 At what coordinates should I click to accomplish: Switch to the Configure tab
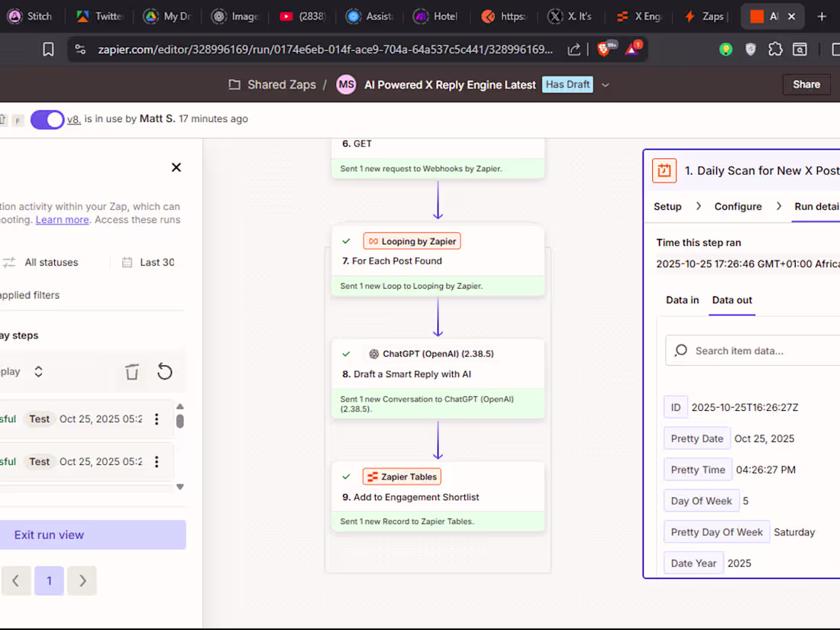pos(738,207)
